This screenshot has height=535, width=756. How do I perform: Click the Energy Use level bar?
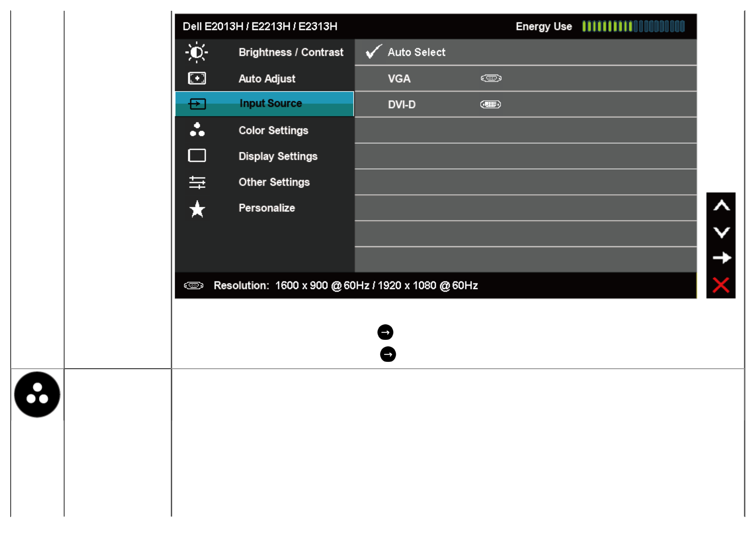pos(633,26)
